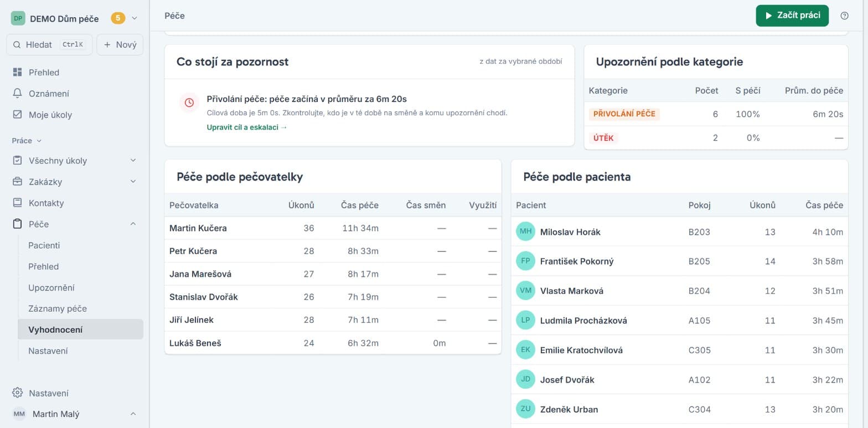The width and height of the screenshot is (868, 428).
Task: Collapse the Péče submenu chevron
Action: pos(133,224)
